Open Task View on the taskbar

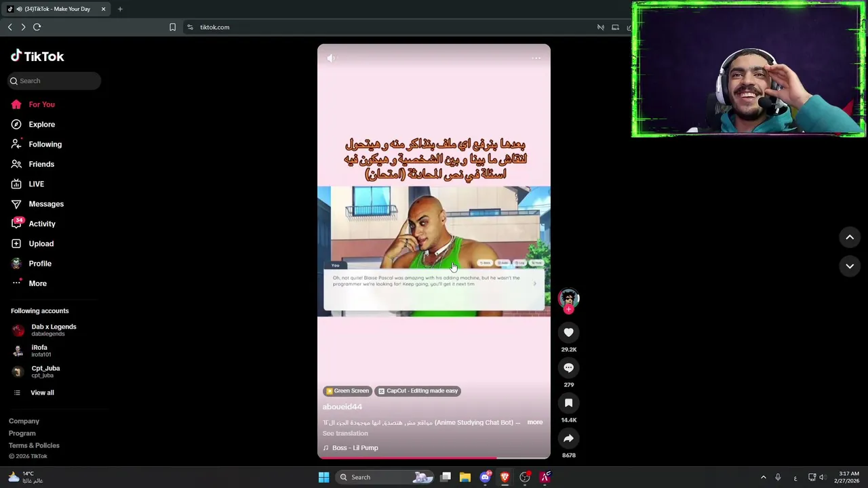click(x=446, y=477)
